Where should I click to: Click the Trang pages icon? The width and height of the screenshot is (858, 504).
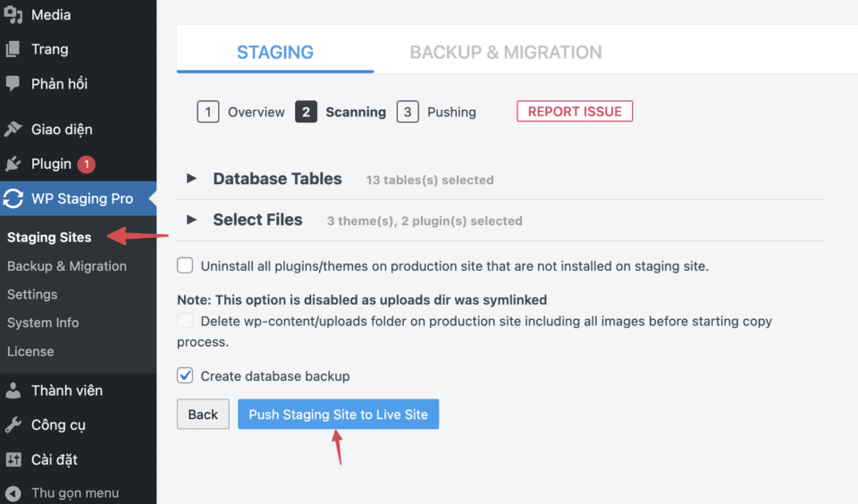[x=13, y=49]
